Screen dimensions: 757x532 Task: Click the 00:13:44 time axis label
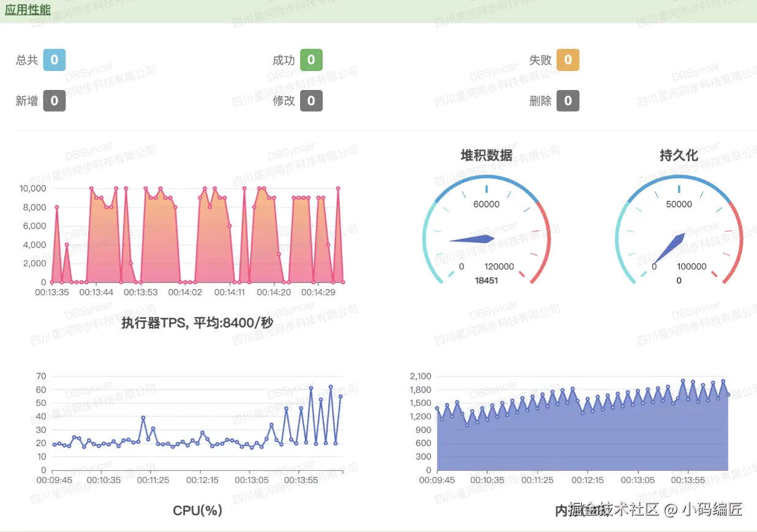point(96,293)
